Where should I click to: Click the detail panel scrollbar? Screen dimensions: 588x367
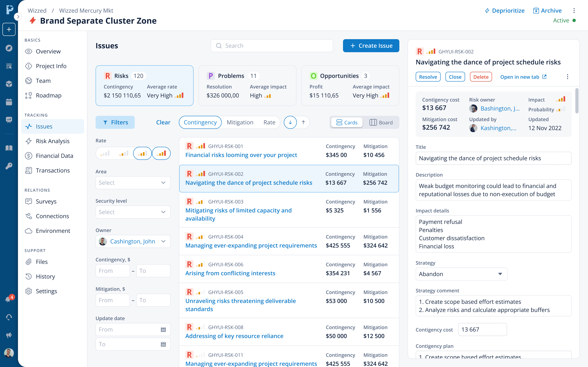pos(577,101)
